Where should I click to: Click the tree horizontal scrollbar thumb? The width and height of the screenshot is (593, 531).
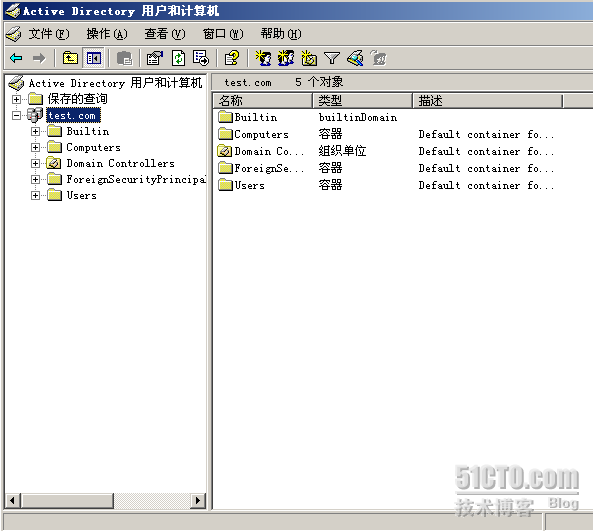click(x=67, y=500)
